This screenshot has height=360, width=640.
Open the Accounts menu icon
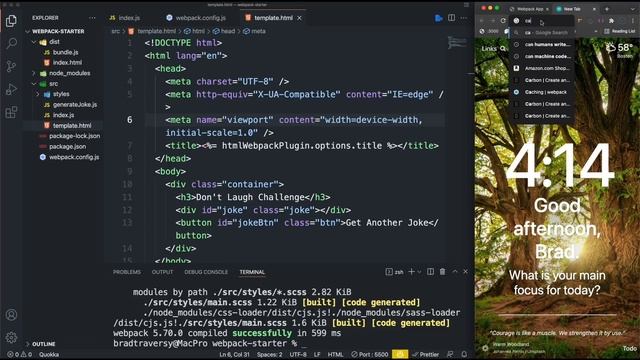[x=11, y=315]
